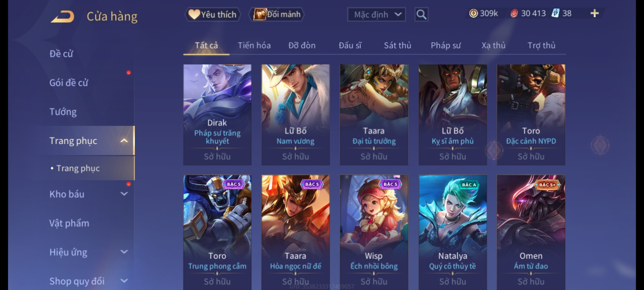Switch to the Pháp sư tab
Image resolution: width=644 pixels, height=290 pixels.
446,45
